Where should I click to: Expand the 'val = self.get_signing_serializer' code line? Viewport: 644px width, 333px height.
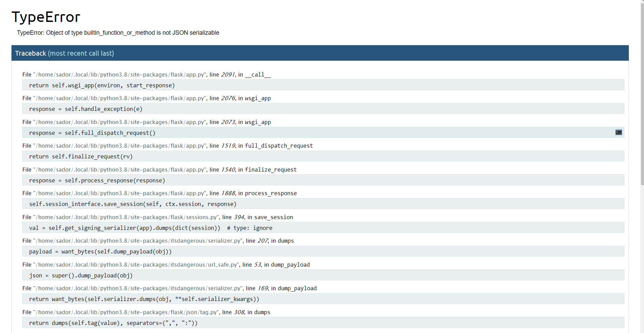323,228
